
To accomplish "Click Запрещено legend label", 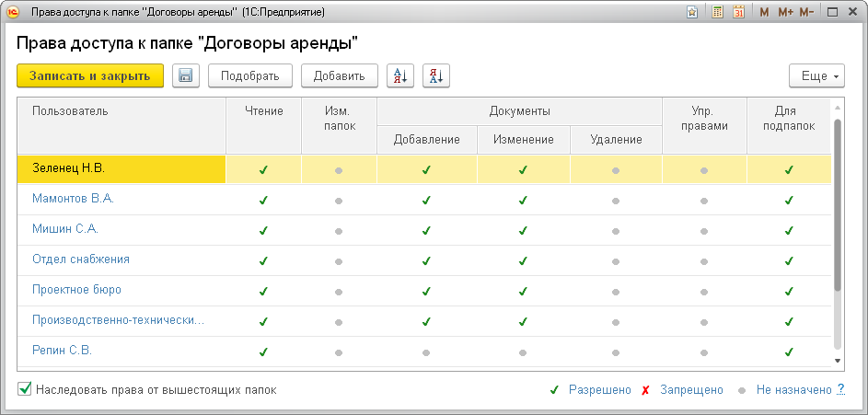I will [x=691, y=389].
